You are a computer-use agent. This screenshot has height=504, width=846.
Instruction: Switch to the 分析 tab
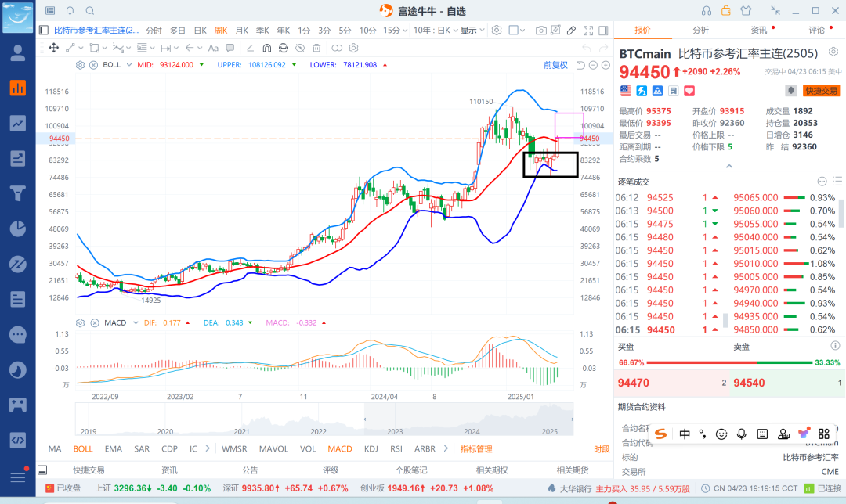(x=700, y=31)
